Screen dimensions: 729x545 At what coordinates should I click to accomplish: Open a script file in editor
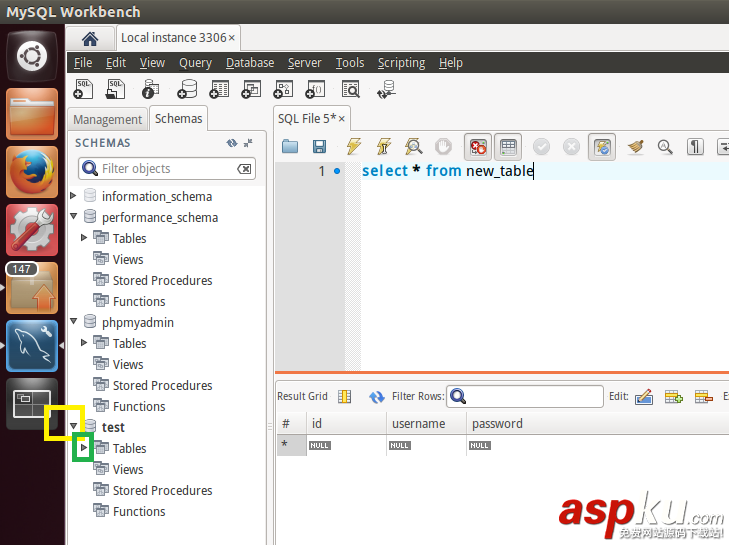290,147
